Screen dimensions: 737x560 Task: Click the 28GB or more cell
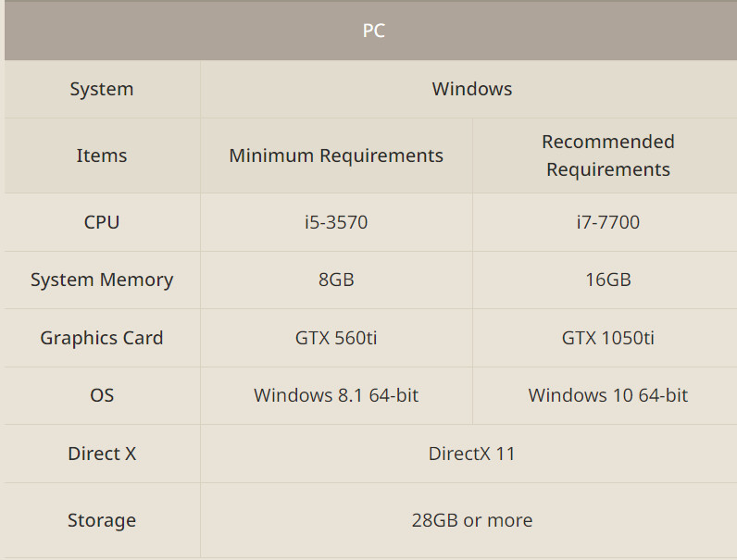point(472,520)
